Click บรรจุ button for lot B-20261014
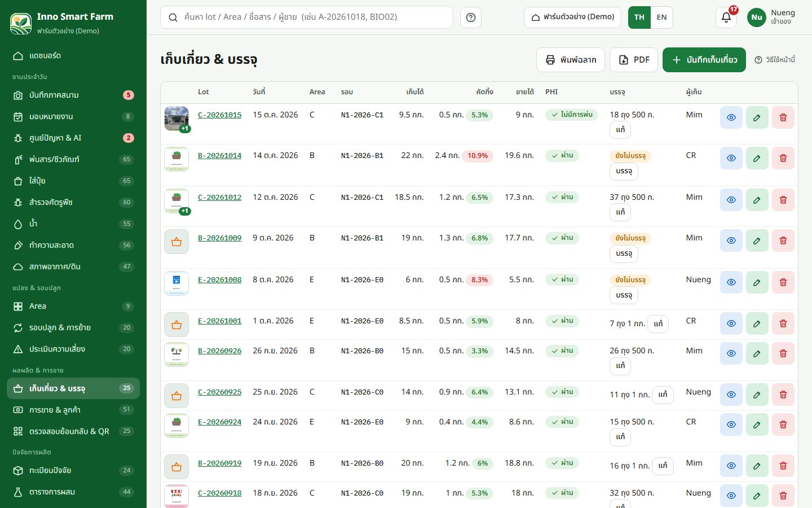Image resolution: width=812 pixels, height=508 pixels. [x=624, y=171]
